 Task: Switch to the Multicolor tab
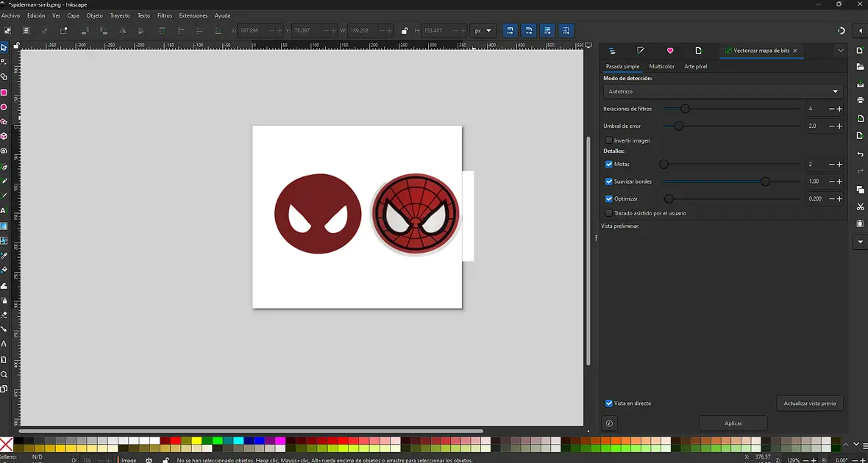coord(661,66)
